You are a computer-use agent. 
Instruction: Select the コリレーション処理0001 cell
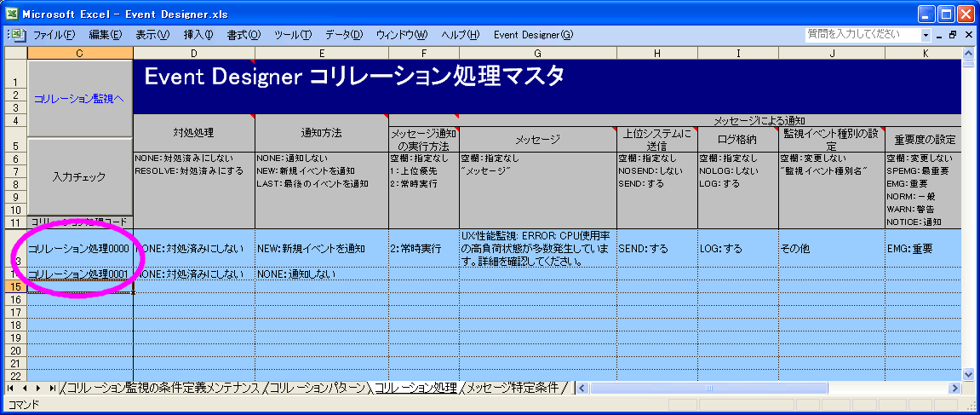pos(78,274)
